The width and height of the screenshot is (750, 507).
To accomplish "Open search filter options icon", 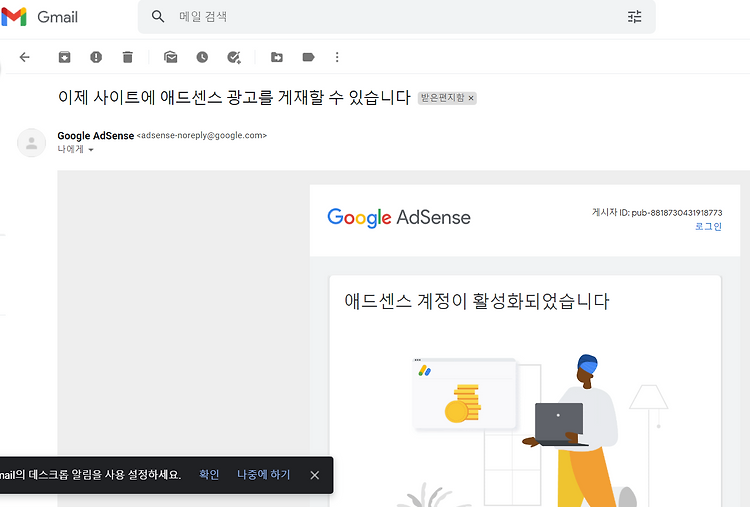I will [634, 17].
